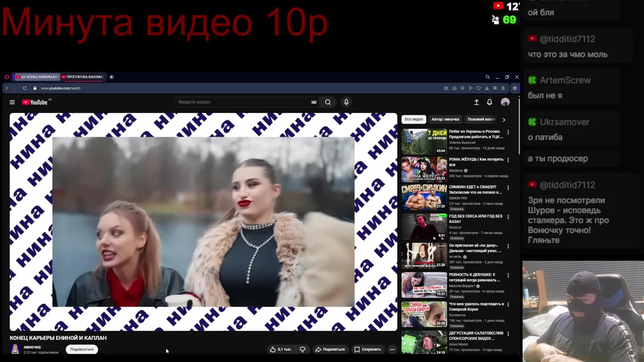Select the 'Похожий контент' filter chip
The height and width of the screenshot is (362, 644).
pyautogui.click(x=481, y=120)
